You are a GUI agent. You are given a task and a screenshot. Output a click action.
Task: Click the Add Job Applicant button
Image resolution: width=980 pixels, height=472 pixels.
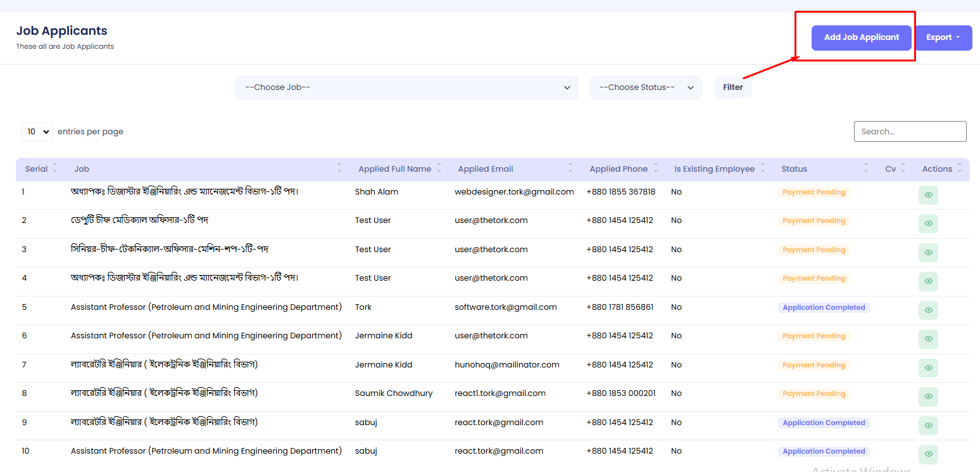(x=861, y=38)
